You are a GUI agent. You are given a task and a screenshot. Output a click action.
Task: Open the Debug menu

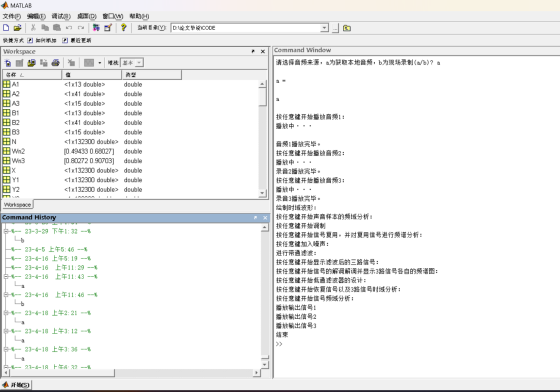(61, 16)
